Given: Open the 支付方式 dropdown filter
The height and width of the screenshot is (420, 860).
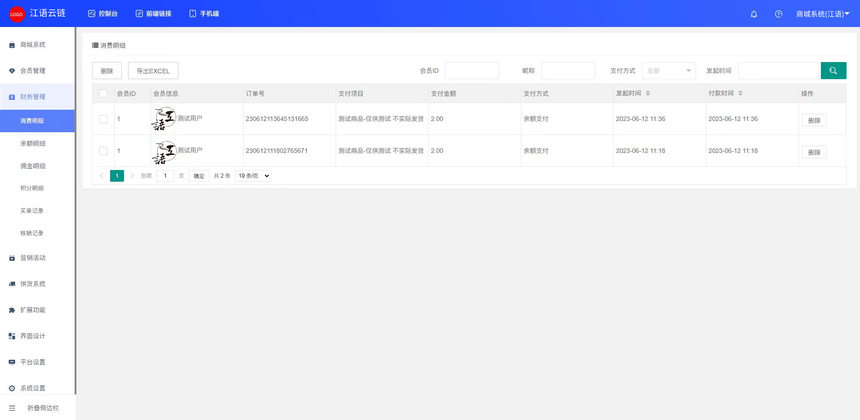Looking at the screenshot, I should [668, 71].
